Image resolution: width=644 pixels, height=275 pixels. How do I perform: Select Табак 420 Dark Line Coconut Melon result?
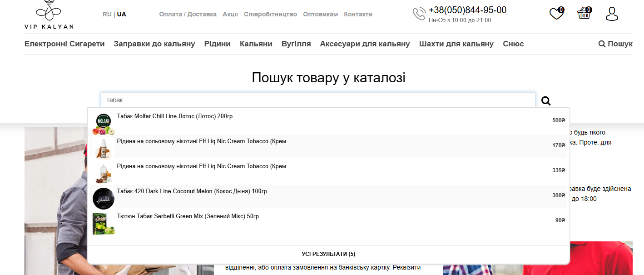pyautogui.click(x=328, y=197)
